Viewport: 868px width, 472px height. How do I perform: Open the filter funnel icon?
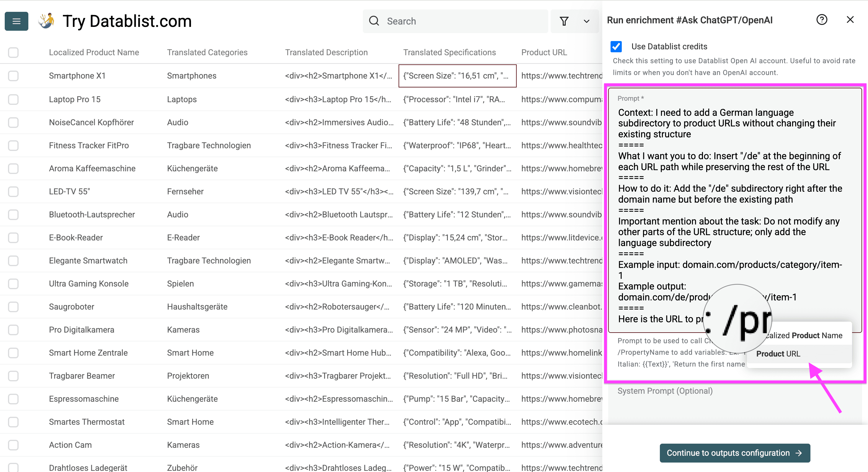coord(564,21)
